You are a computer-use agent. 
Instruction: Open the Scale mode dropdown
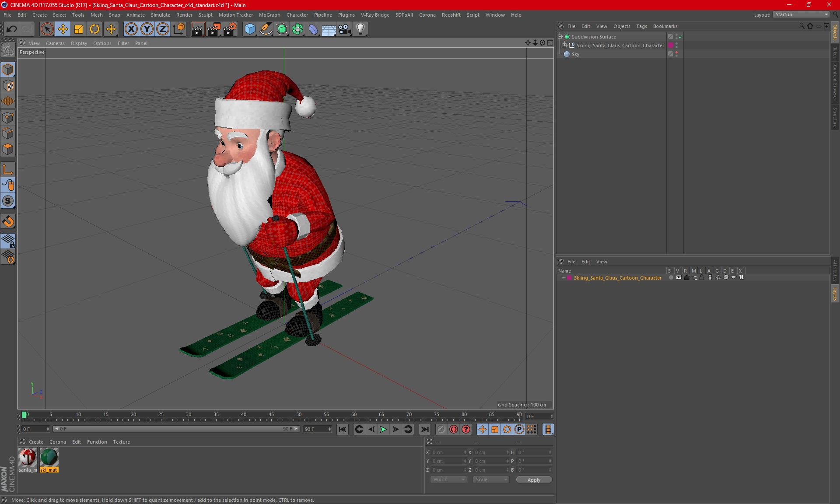tap(491, 479)
